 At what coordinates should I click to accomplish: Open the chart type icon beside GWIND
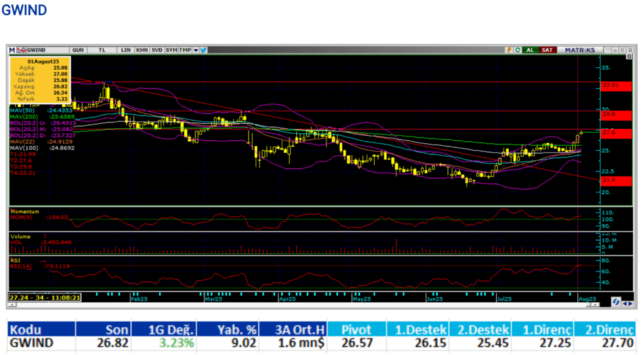[21, 50]
